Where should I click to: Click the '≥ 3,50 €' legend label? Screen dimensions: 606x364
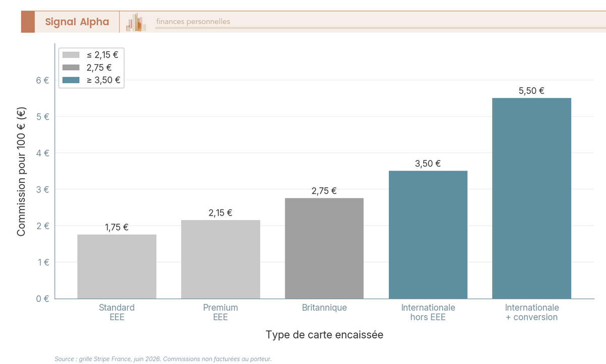pos(104,80)
